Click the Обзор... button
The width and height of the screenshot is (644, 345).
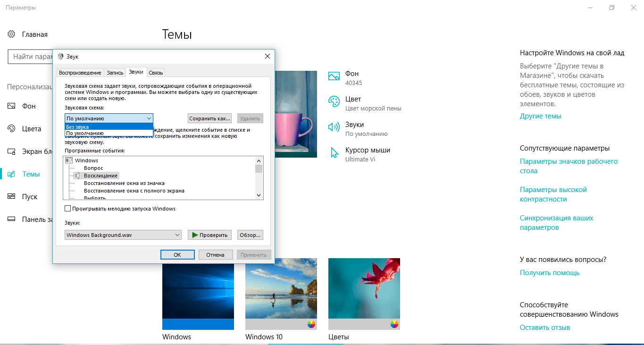(250, 235)
